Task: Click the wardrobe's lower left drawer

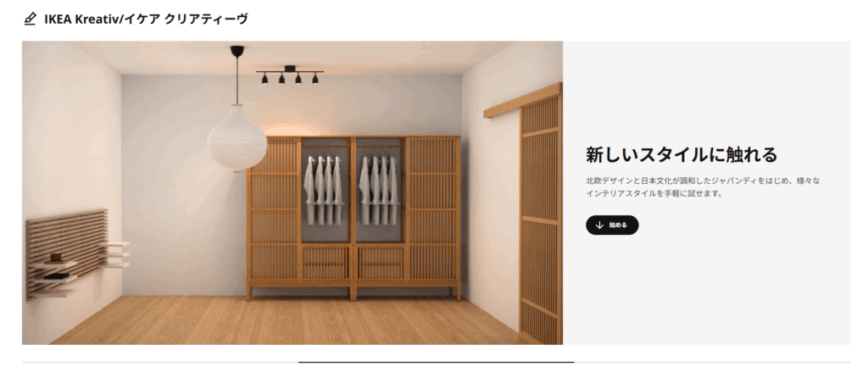Action: pos(326,263)
